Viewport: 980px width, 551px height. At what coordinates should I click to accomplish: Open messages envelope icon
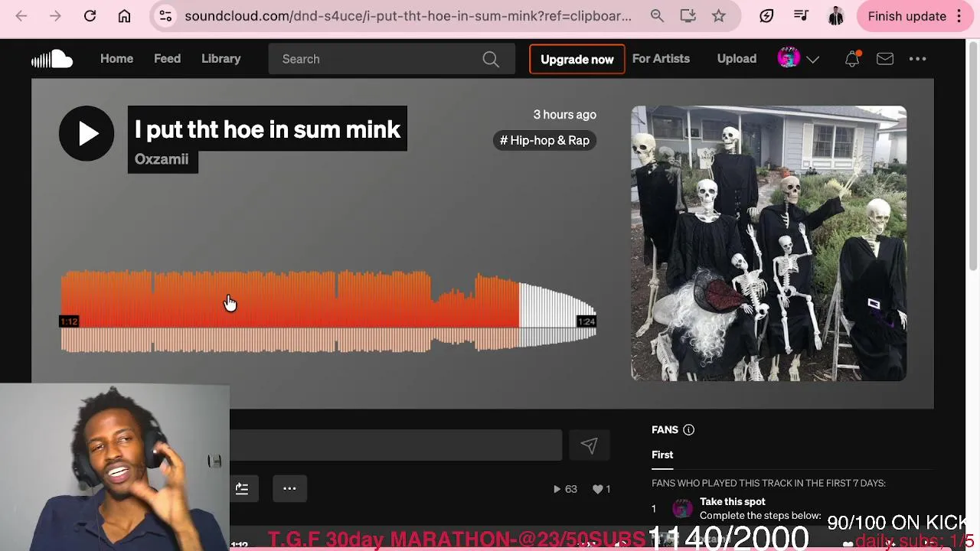[885, 59]
